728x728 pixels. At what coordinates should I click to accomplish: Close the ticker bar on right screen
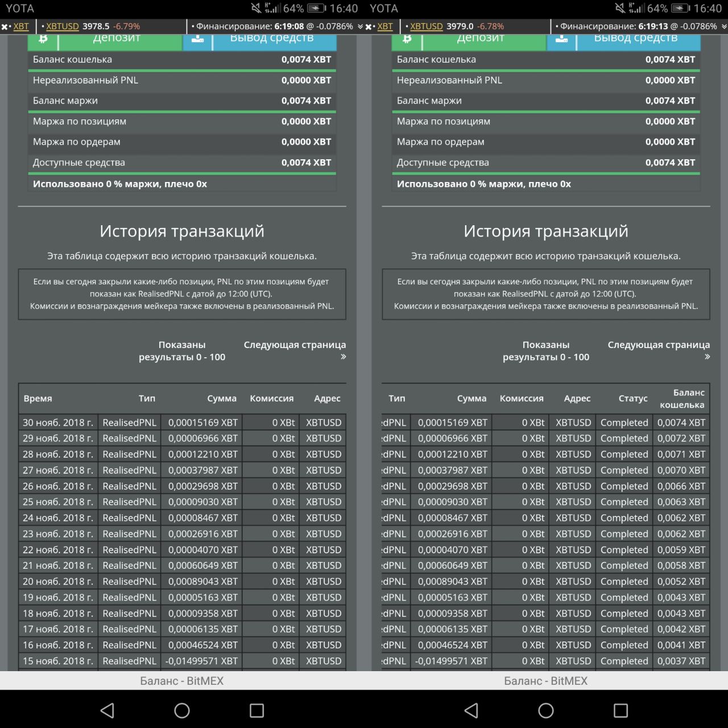pos(368,27)
